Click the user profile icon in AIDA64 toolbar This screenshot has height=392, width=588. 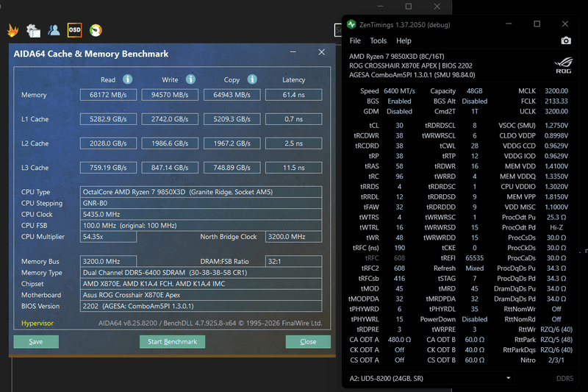pyautogui.click(x=54, y=30)
